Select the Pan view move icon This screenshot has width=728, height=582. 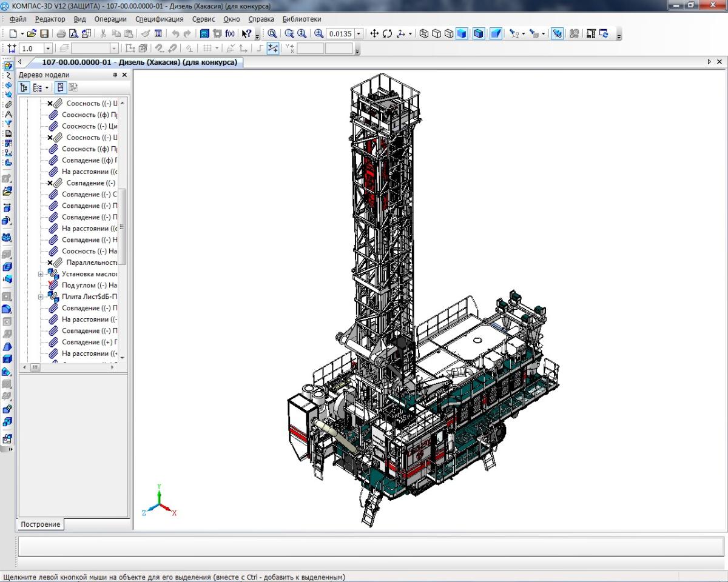374,34
